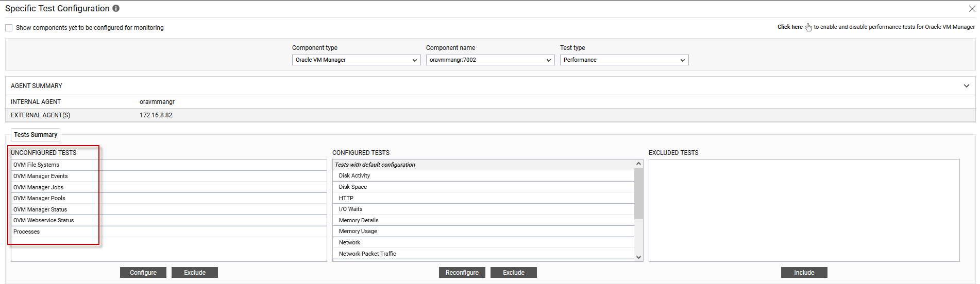This screenshot has width=980, height=284.
Task: Click configured tests scrollbar down arrow
Action: coord(639,257)
